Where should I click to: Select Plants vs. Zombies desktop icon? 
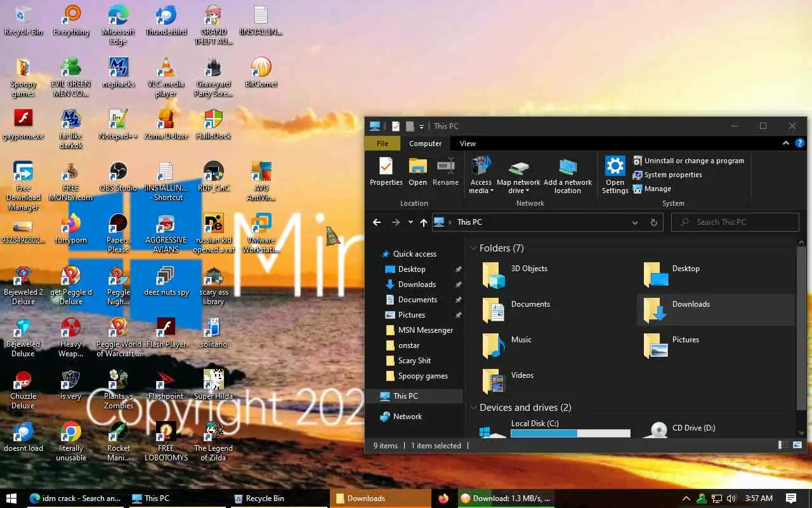119,390
